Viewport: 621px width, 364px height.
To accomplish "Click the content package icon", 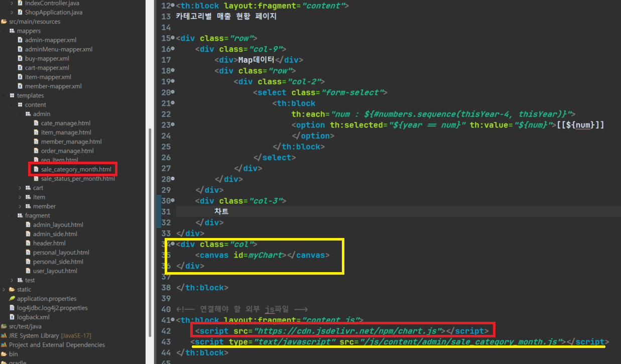I will click(x=20, y=105).
